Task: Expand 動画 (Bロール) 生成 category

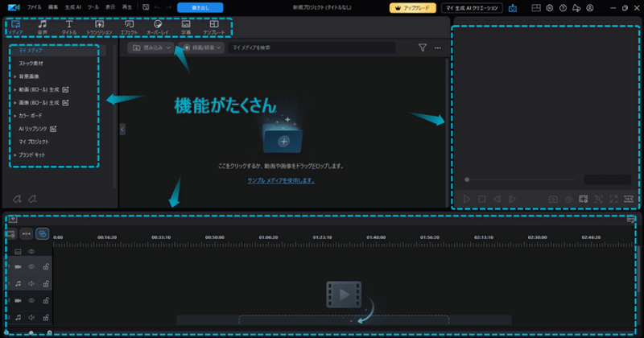Action: (15, 89)
